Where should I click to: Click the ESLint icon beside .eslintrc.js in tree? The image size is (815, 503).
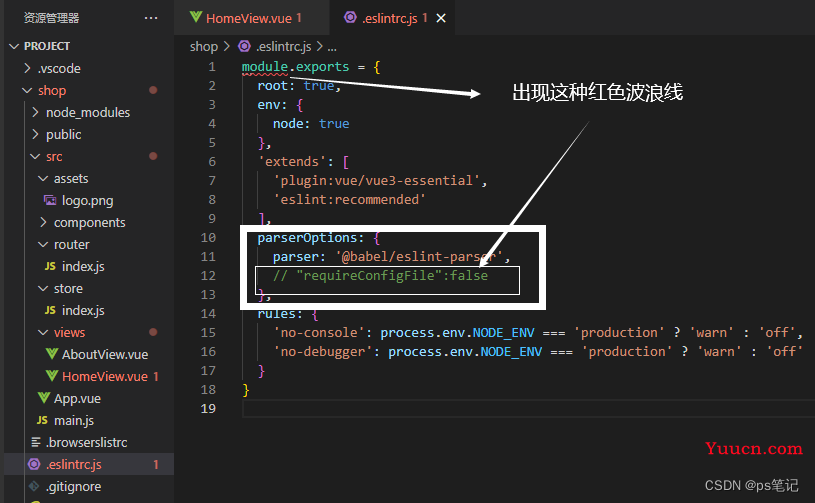34,464
